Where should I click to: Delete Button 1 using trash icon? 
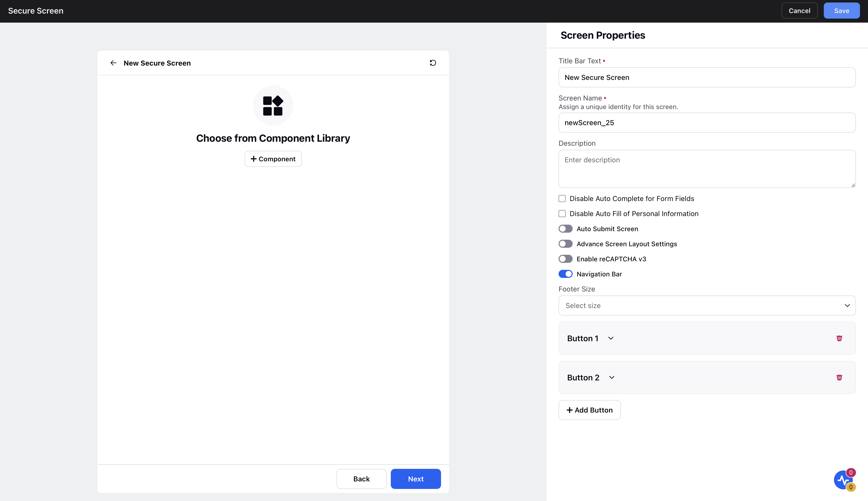coord(839,338)
